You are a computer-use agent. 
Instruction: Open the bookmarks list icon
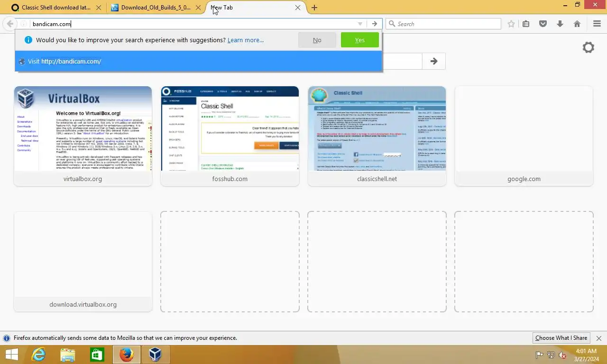[526, 24]
